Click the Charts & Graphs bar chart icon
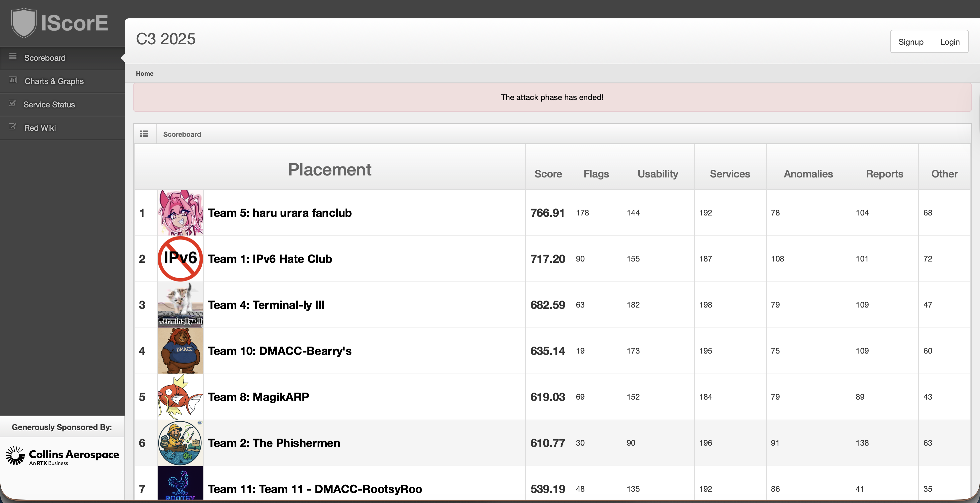 click(x=13, y=80)
